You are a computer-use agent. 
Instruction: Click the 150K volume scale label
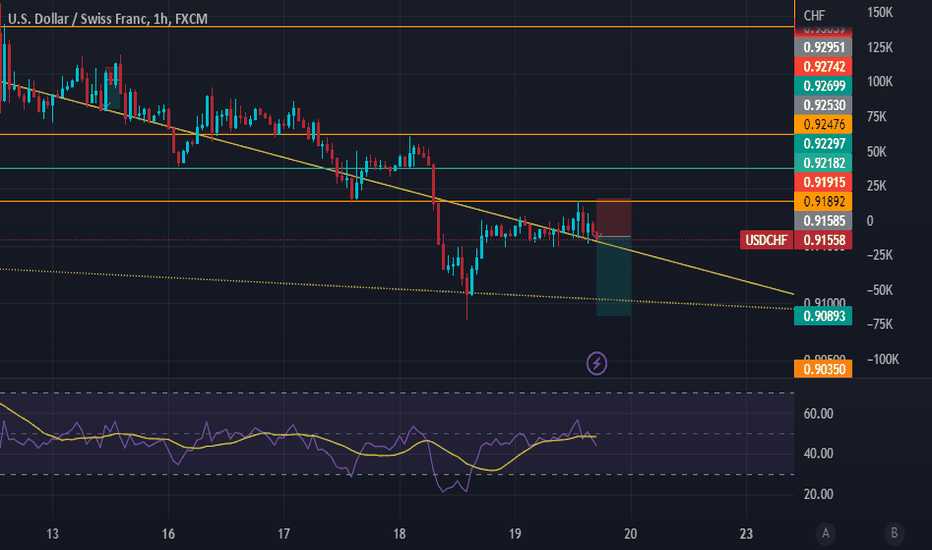coord(880,12)
